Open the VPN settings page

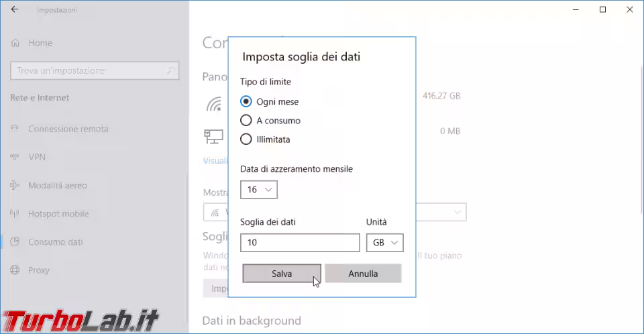click(37, 157)
